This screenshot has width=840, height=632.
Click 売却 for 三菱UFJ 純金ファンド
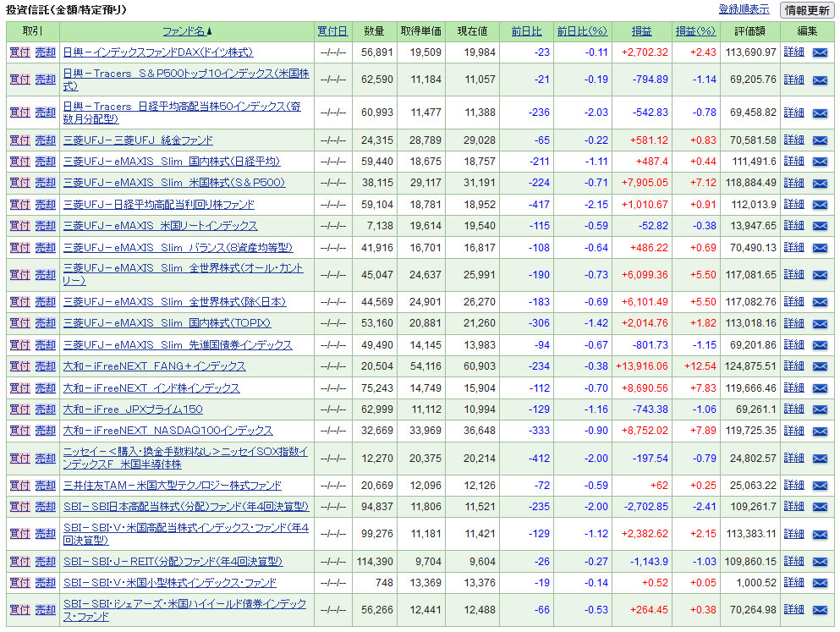click(46, 140)
